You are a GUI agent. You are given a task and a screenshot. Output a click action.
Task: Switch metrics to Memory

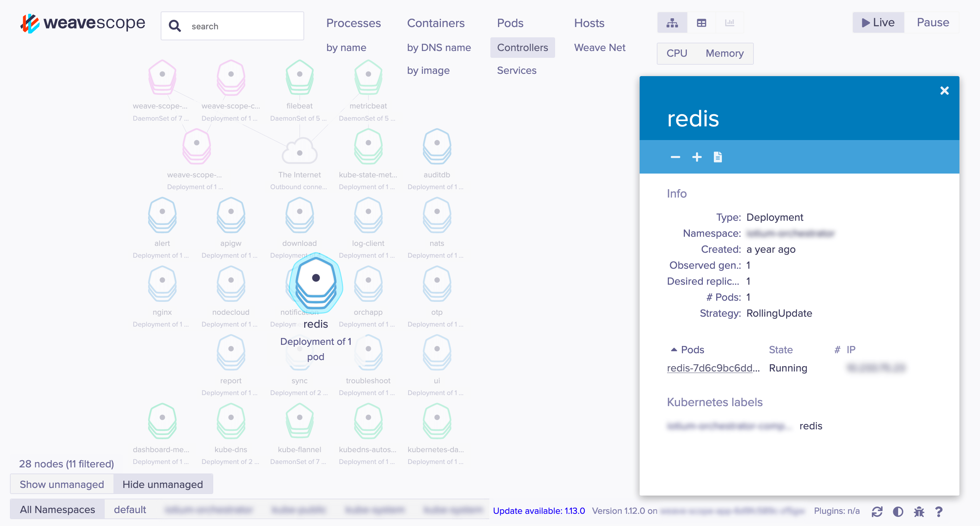pos(724,53)
